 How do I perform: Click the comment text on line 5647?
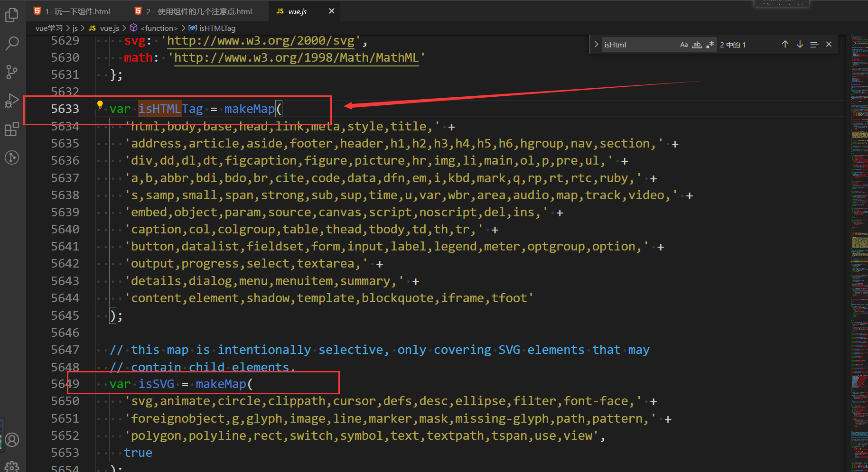click(x=380, y=350)
